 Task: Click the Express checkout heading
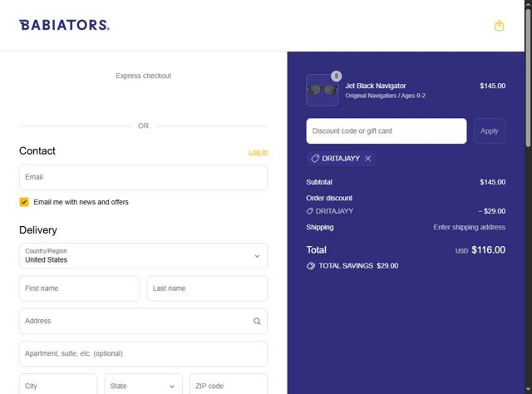[143, 76]
